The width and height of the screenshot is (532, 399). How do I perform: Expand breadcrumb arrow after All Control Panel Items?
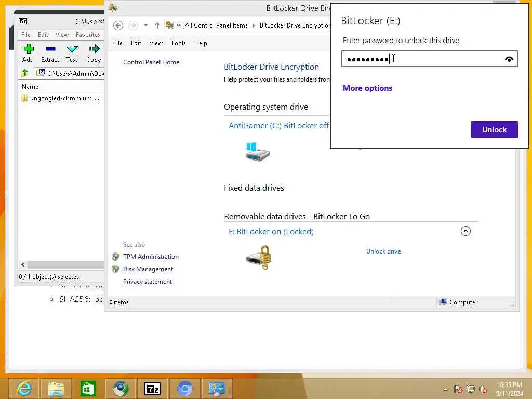point(254,25)
